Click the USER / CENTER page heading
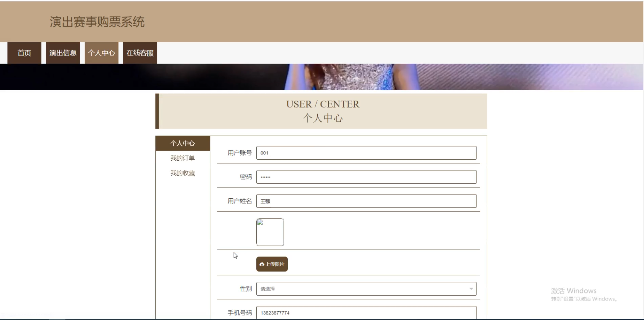The image size is (644, 320). pyautogui.click(x=323, y=104)
